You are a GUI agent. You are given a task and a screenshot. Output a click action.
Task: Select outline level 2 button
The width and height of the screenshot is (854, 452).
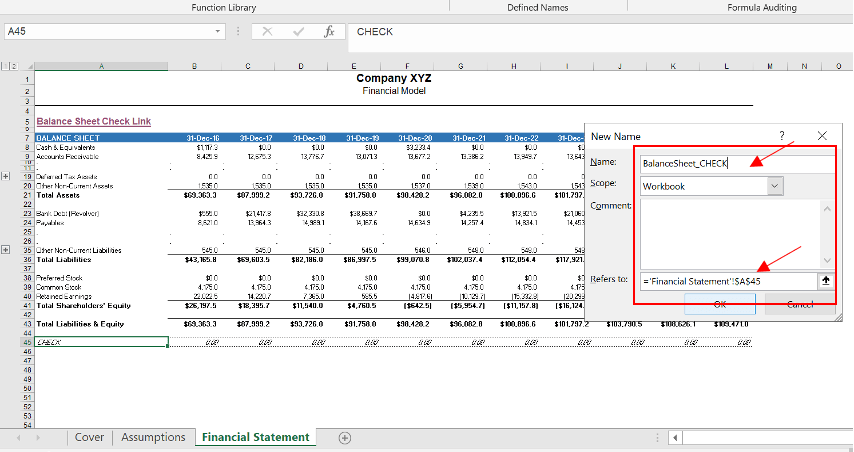click(x=14, y=66)
